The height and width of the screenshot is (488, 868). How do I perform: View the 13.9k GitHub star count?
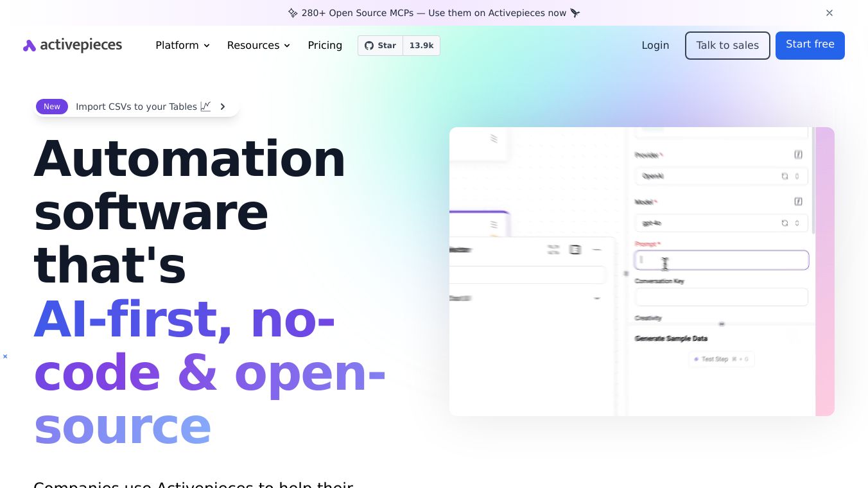tap(421, 46)
